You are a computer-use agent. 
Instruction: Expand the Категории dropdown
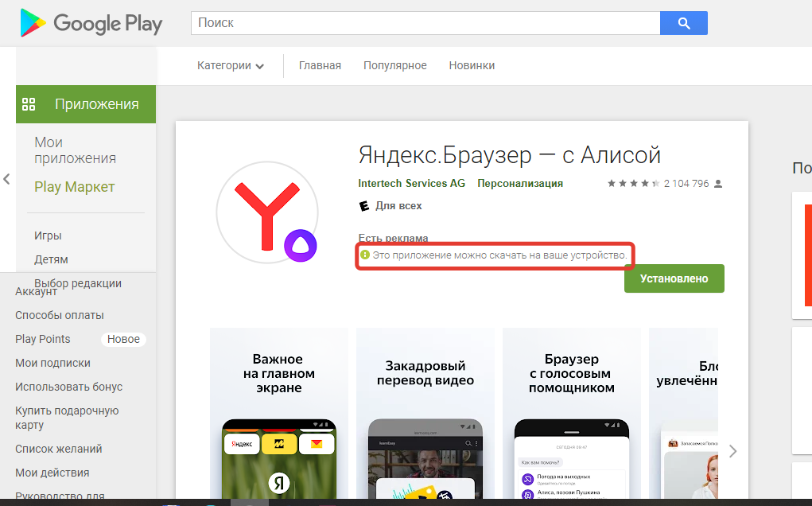[x=231, y=65]
